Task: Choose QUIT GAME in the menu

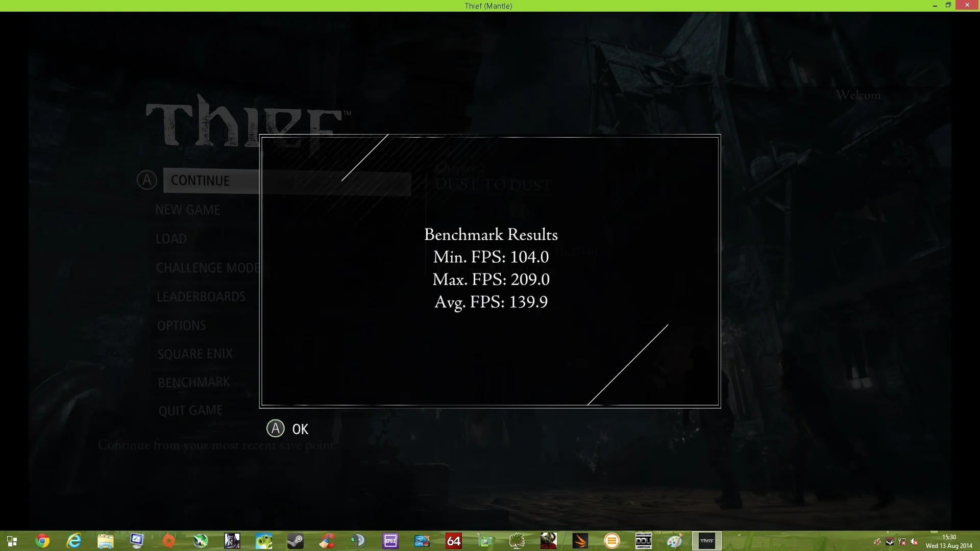Action: pyautogui.click(x=190, y=411)
